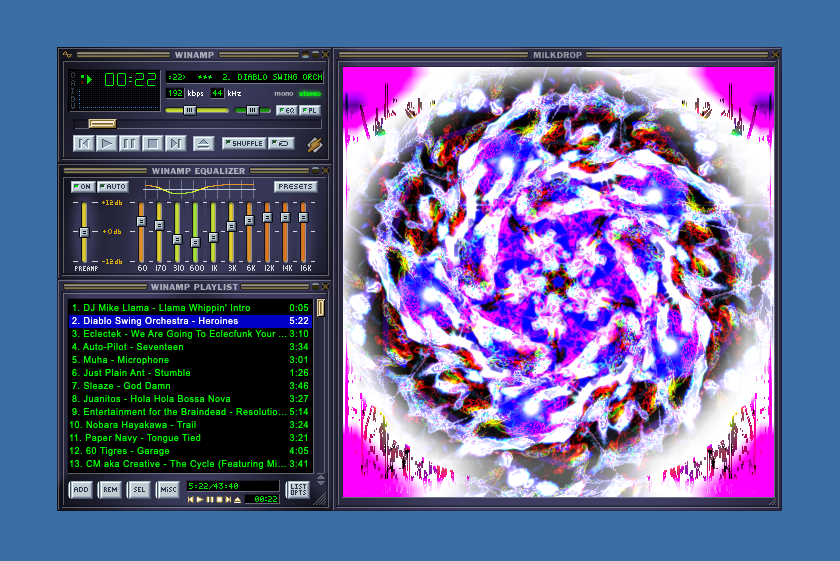This screenshot has height=561, width=840.
Task: Click the 3K band slider
Action: click(231, 227)
